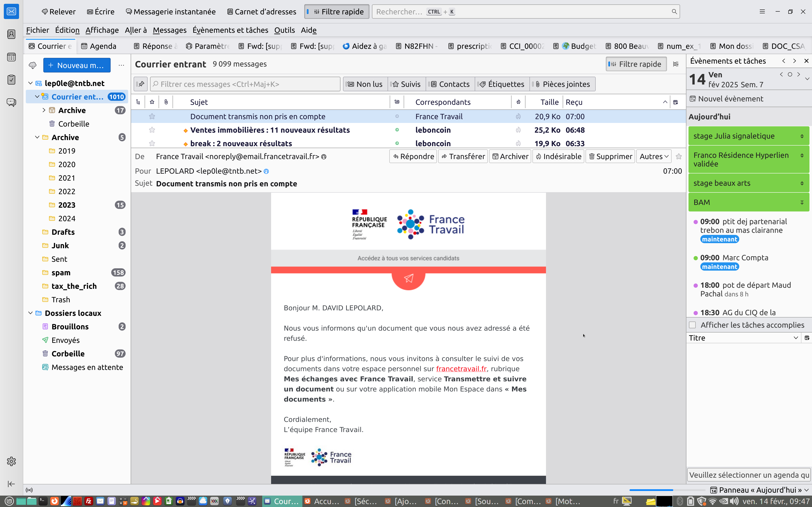Check Afficher les tâches accomplies
812x507 pixels.
[693, 325]
